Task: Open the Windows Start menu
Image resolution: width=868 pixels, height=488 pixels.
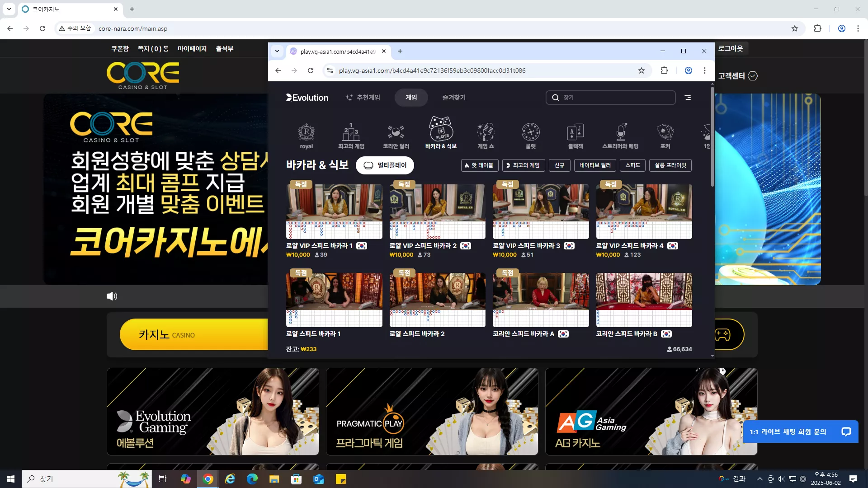Action: [x=11, y=479]
